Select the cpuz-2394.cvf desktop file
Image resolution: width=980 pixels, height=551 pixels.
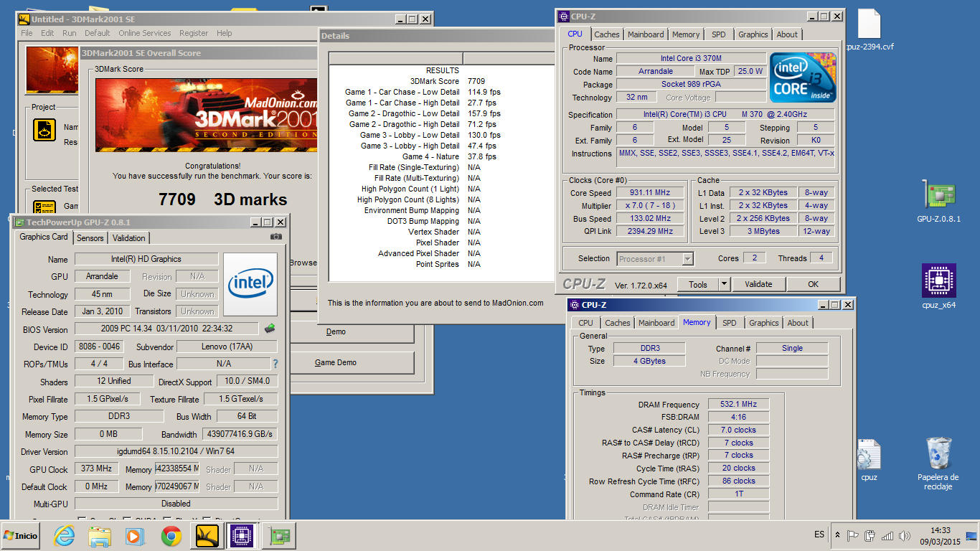[868, 30]
